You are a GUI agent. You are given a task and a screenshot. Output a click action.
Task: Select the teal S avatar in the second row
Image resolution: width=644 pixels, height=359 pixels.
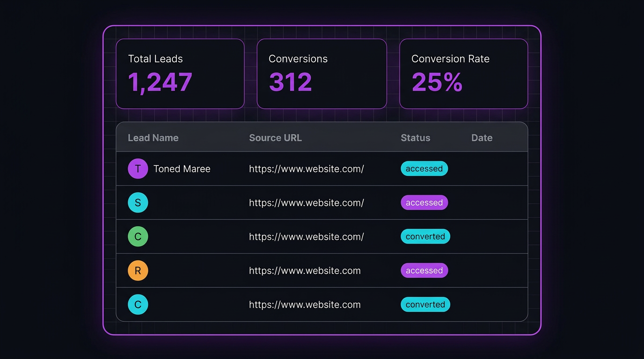[138, 202]
